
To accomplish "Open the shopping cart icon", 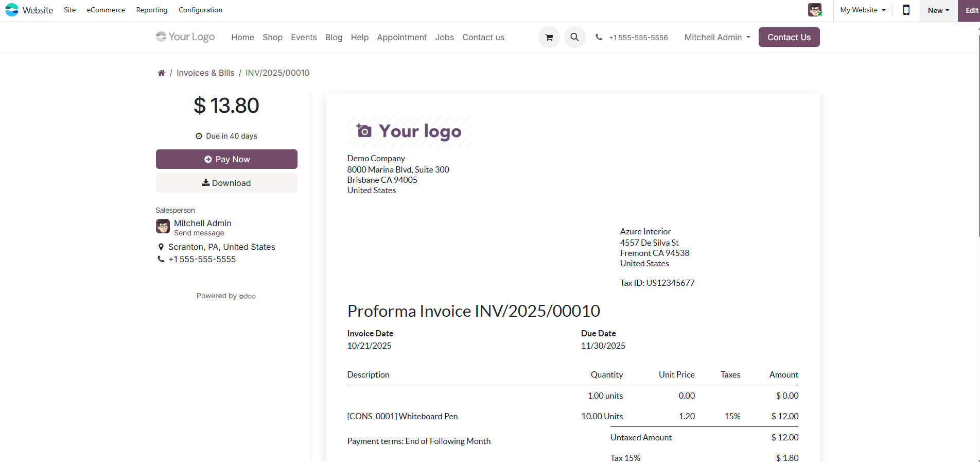I will (549, 37).
